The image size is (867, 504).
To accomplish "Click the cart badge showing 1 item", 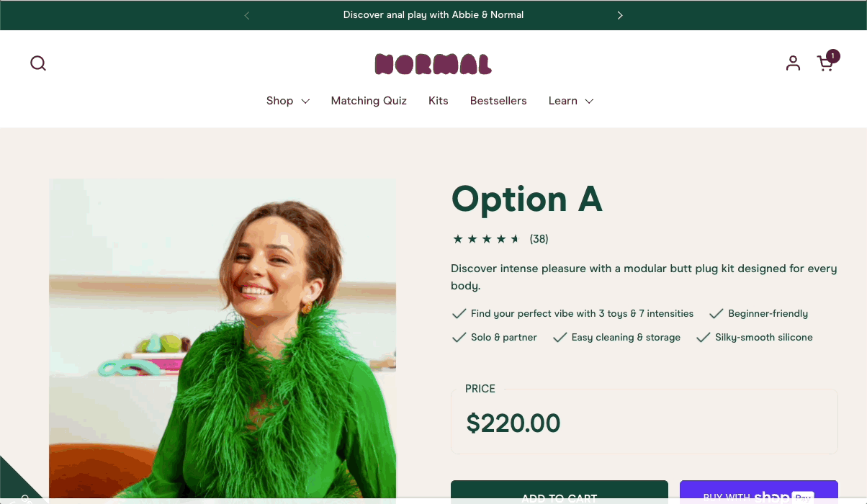I will 833,55.
